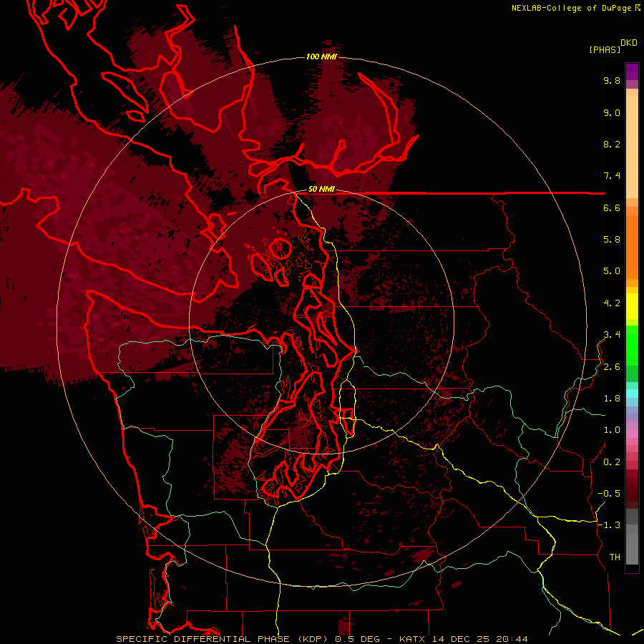Click the -0.5 scale value
The image size is (644, 644).
pyautogui.click(x=609, y=494)
